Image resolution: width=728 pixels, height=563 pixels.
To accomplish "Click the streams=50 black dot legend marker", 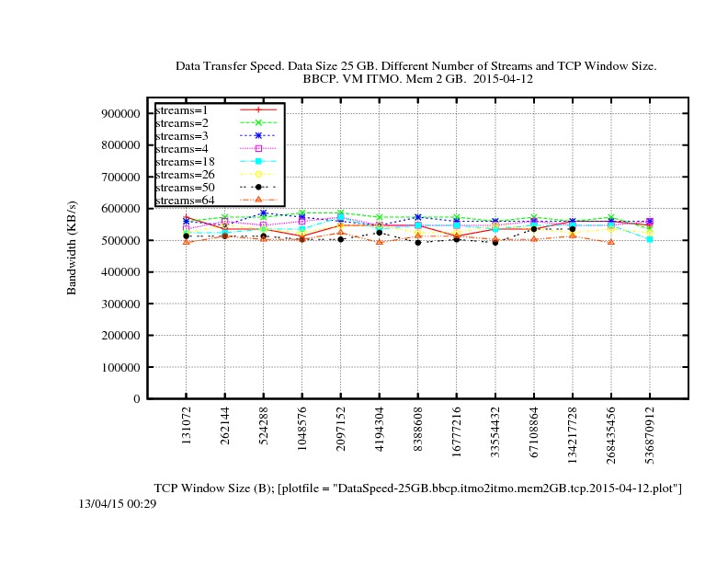I will pyautogui.click(x=258, y=187).
